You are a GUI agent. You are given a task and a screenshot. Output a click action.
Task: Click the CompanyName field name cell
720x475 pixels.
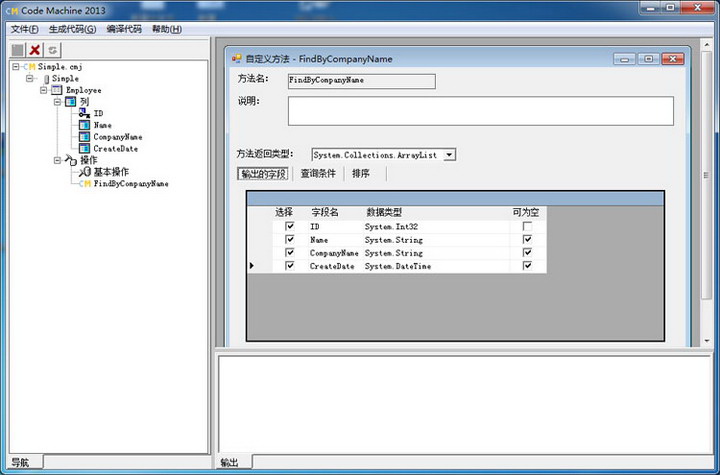click(x=334, y=253)
